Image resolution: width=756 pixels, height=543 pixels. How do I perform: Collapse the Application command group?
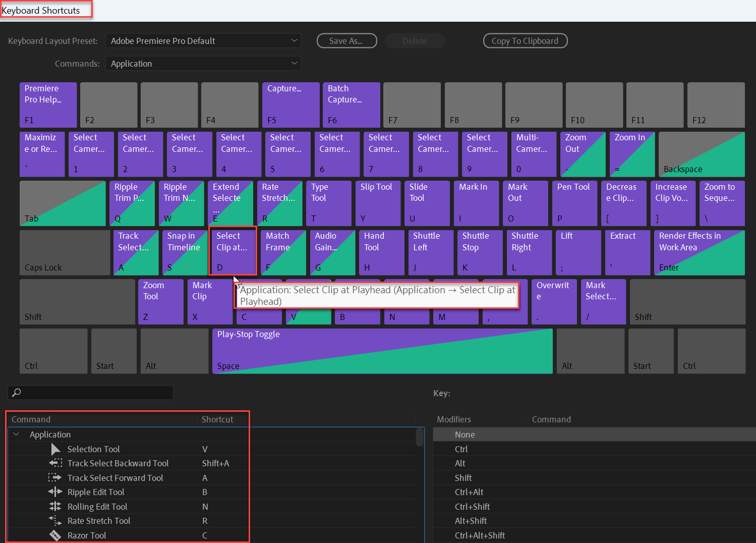tap(16, 435)
